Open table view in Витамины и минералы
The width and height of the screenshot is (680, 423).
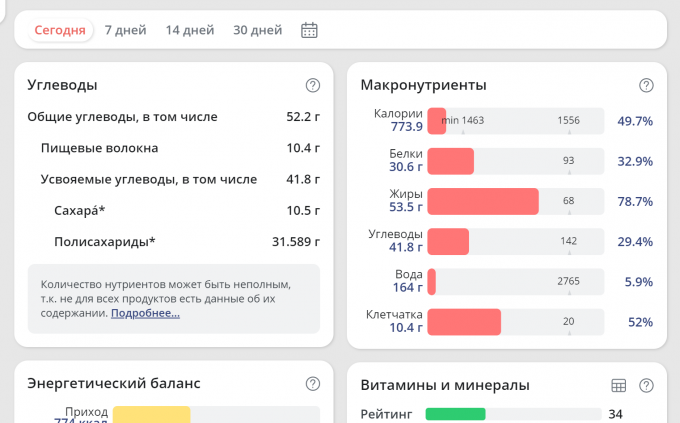pyautogui.click(x=618, y=385)
